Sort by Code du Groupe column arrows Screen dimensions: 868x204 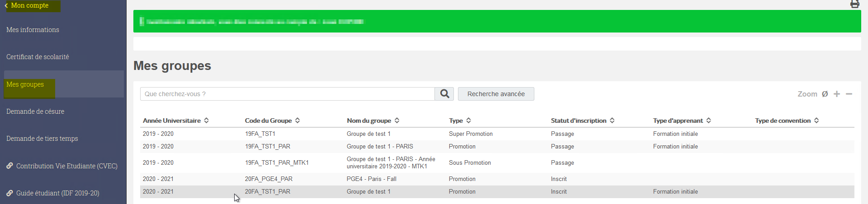tap(297, 121)
